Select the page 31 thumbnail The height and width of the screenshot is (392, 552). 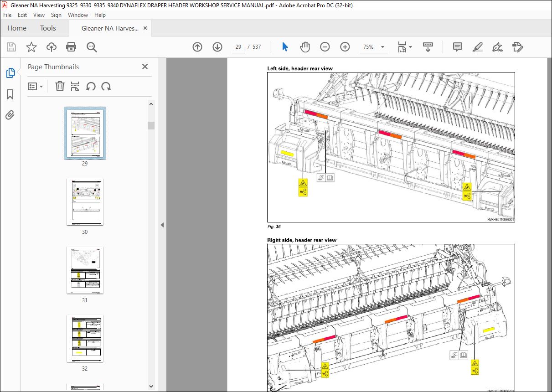tap(85, 270)
